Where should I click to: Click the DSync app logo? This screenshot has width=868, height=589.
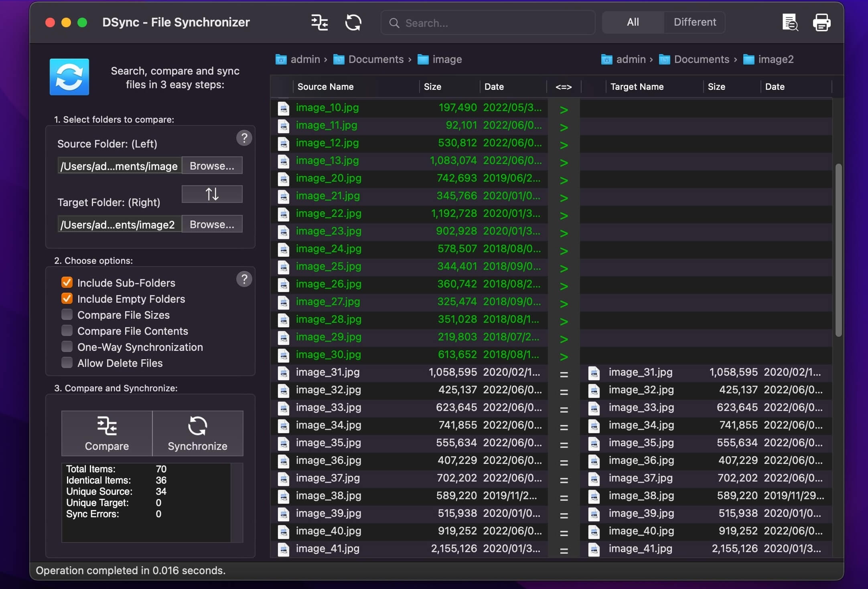point(69,77)
